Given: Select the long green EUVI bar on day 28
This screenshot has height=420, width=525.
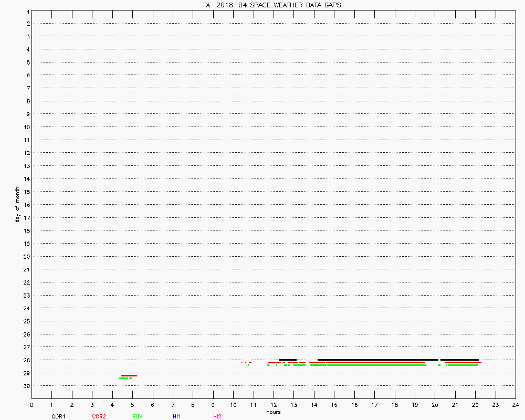Looking at the screenshot, I should point(377,365).
